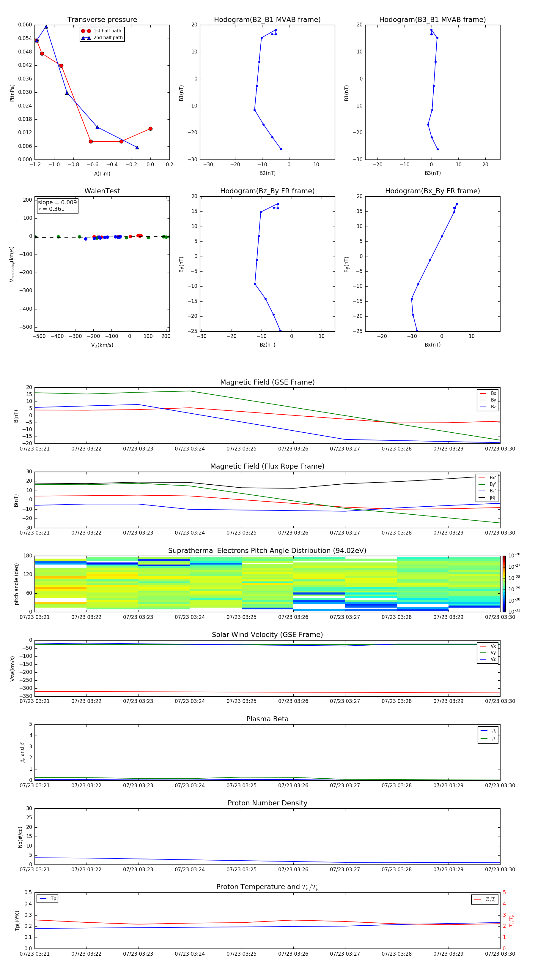This screenshot has width=535, height=980.
Task: Select the "2nd half path" legend entry
Action: click(102, 38)
